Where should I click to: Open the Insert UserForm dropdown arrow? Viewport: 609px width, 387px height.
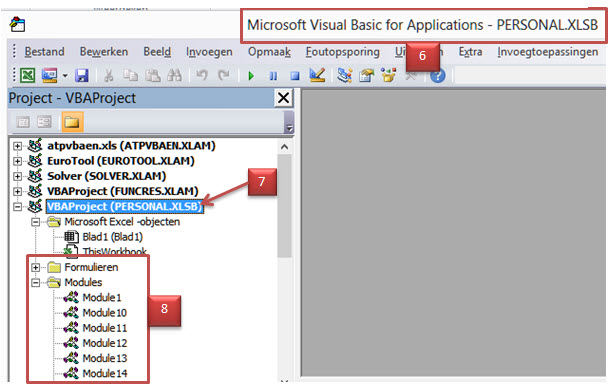point(65,75)
